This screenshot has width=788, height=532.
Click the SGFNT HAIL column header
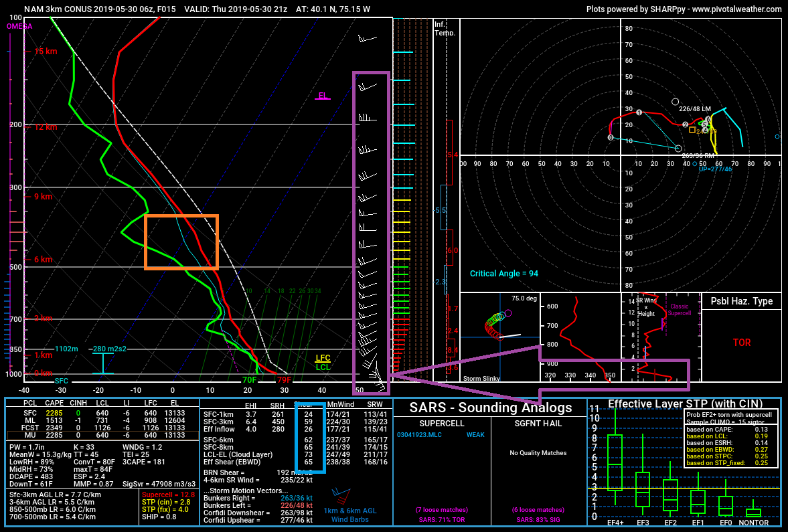coord(539,423)
